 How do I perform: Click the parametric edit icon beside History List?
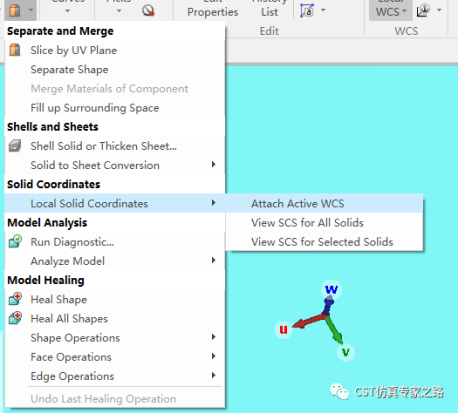point(307,10)
